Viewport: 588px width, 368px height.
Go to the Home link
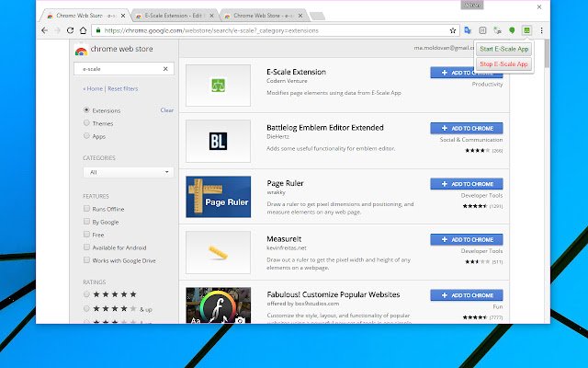point(93,88)
